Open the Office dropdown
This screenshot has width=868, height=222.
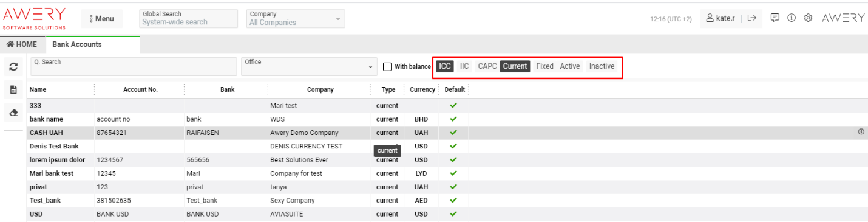click(309, 66)
